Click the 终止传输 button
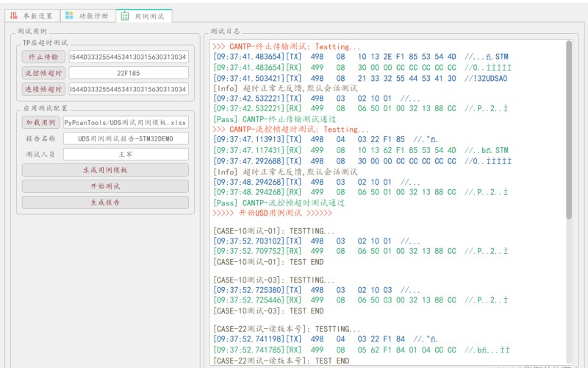This screenshot has width=588, height=368. (43, 57)
